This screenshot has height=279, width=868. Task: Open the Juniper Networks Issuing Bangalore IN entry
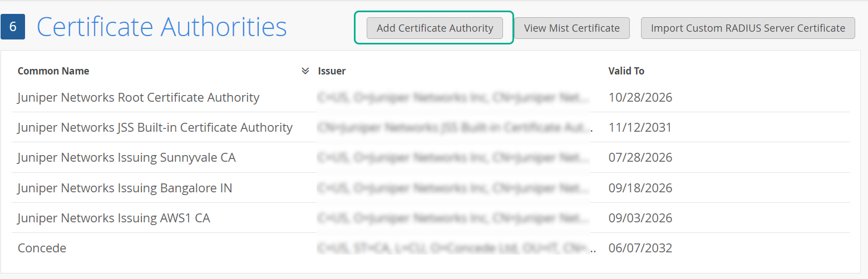[125, 188]
